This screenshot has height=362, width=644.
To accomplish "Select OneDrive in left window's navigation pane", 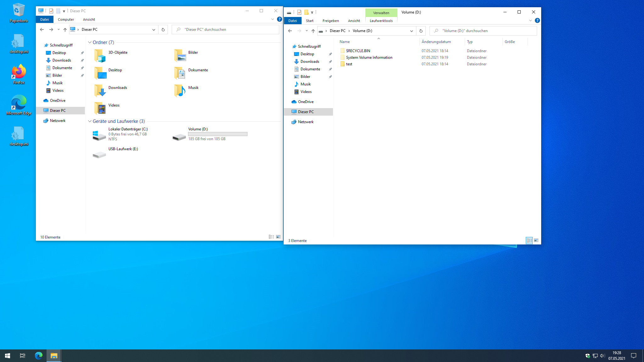I will click(x=58, y=101).
